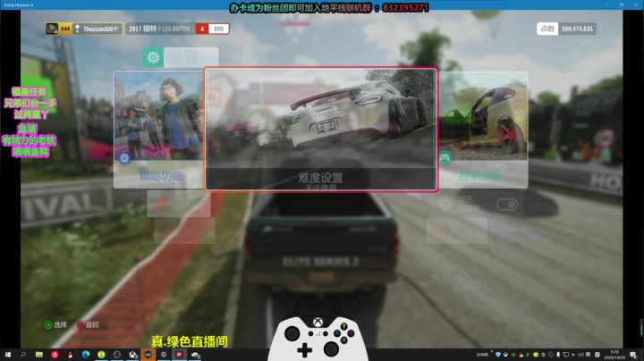Click the green gear settings header icon

click(153, 57)
